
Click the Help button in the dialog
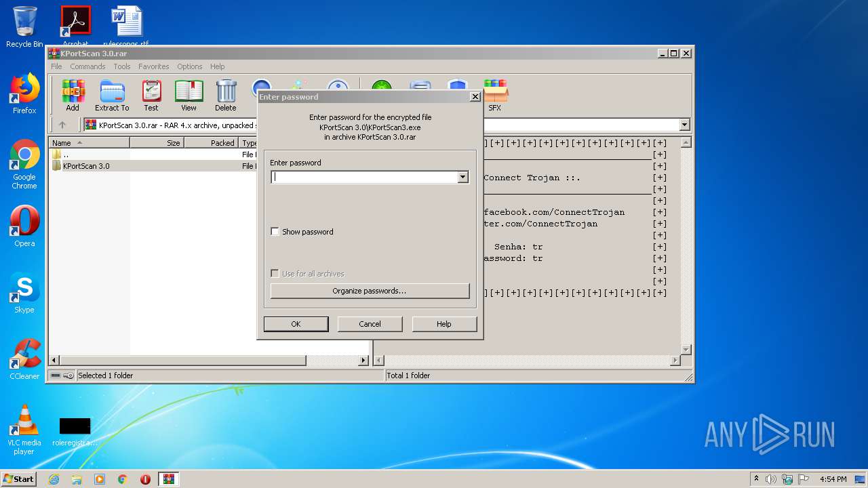(444, 324)
